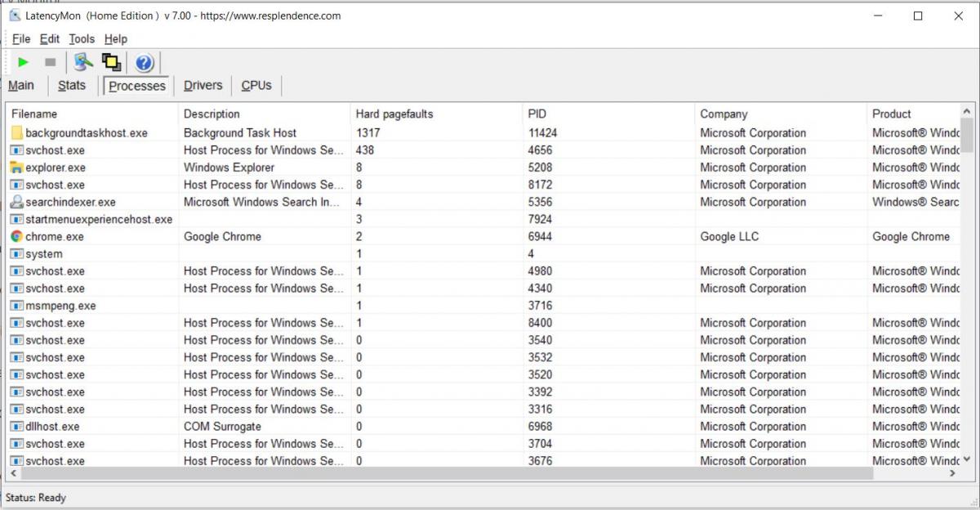Click the backgroundtaskhost.exe folder icon

[x=17, y=132]
